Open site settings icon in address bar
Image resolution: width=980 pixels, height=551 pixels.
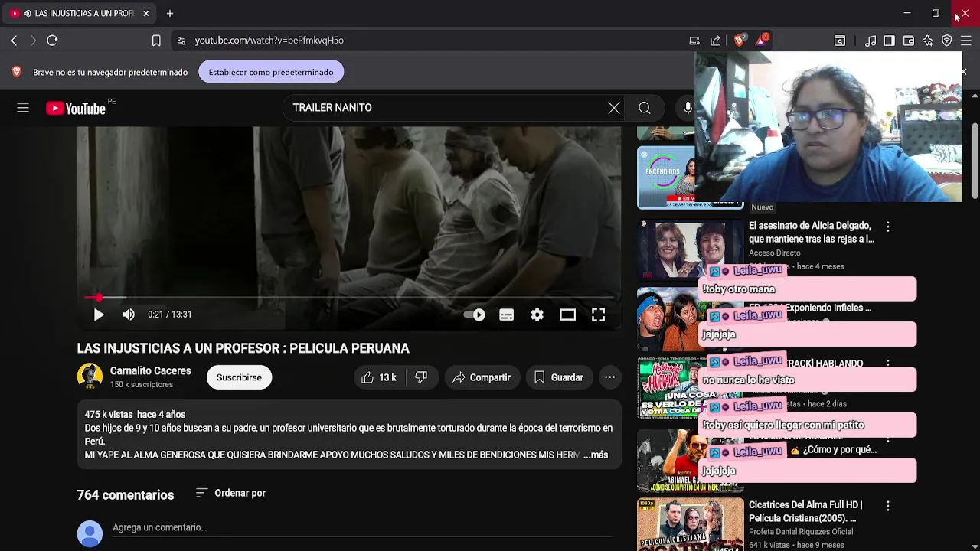pos(181,41)
